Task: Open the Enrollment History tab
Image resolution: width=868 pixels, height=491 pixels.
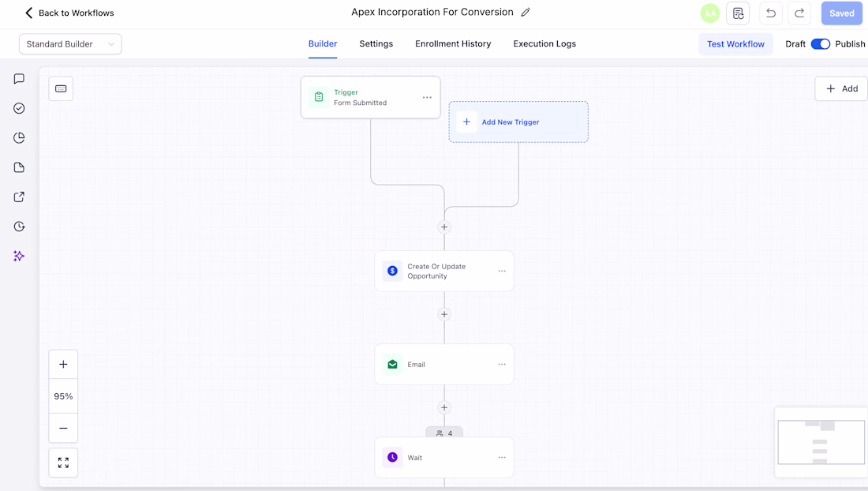Action: (453, 43)
